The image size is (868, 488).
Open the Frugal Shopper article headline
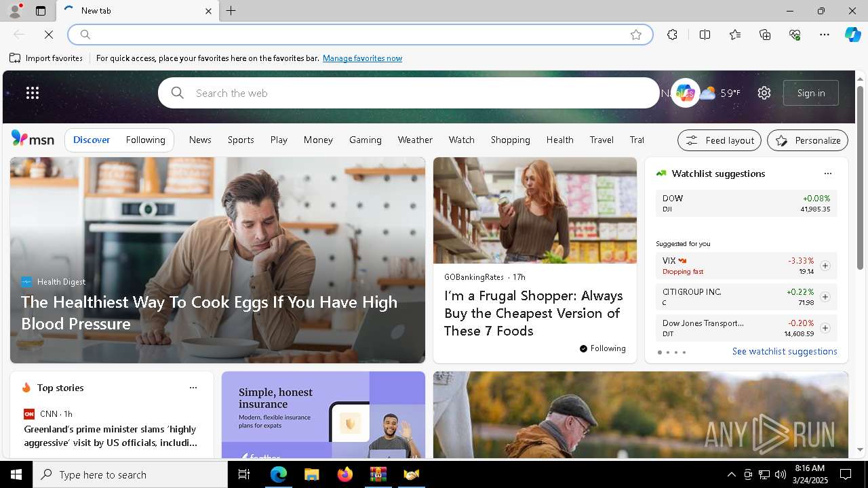pos(534,313)
